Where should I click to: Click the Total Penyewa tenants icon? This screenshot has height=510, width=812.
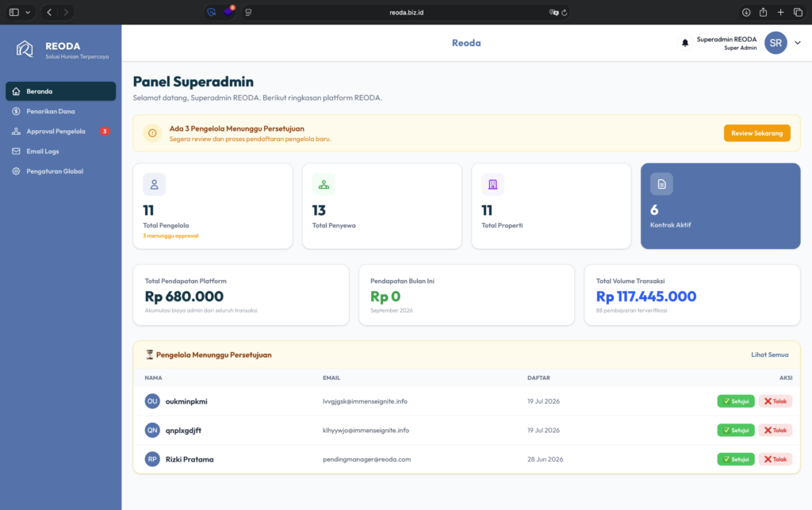click(324, 184)
